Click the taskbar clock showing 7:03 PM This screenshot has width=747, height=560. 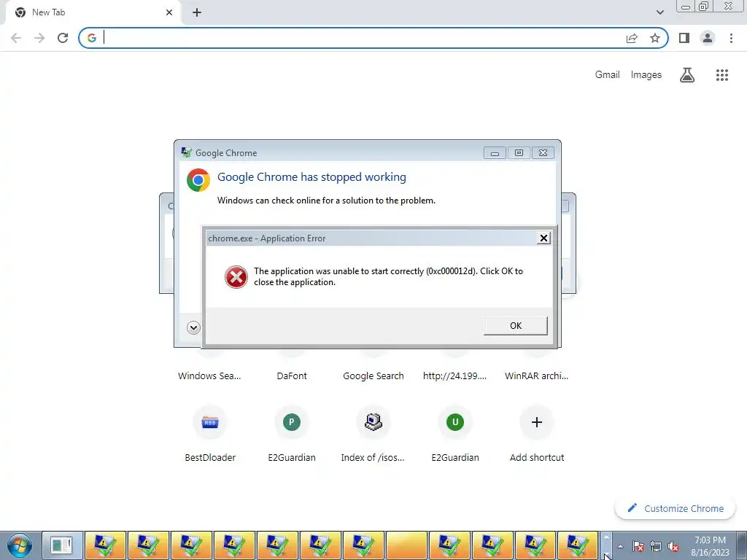710,546
